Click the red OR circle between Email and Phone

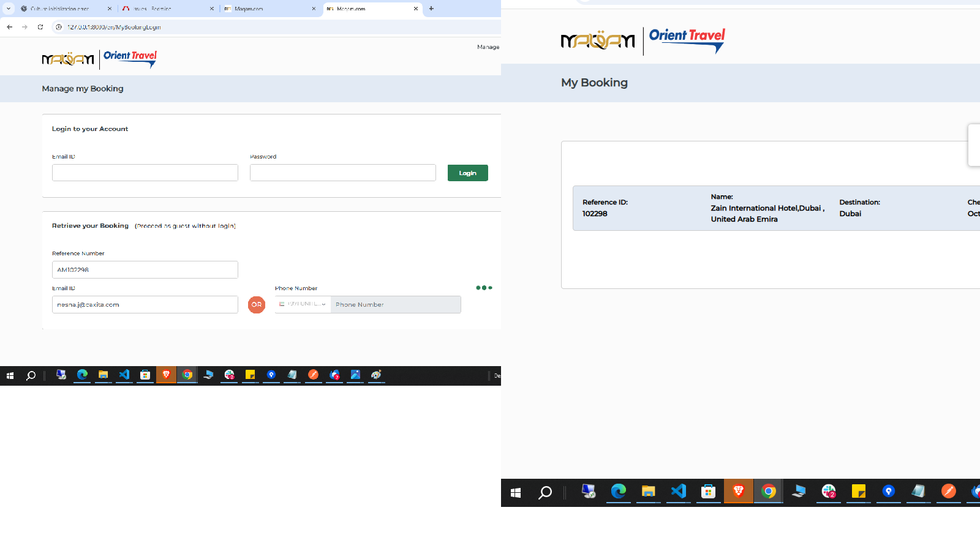click(257, 304)
